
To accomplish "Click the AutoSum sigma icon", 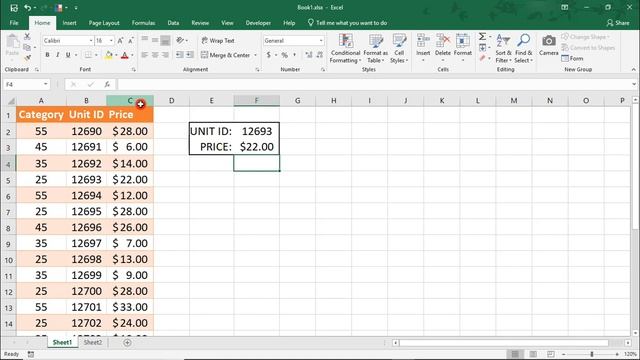I will [482, 37].
